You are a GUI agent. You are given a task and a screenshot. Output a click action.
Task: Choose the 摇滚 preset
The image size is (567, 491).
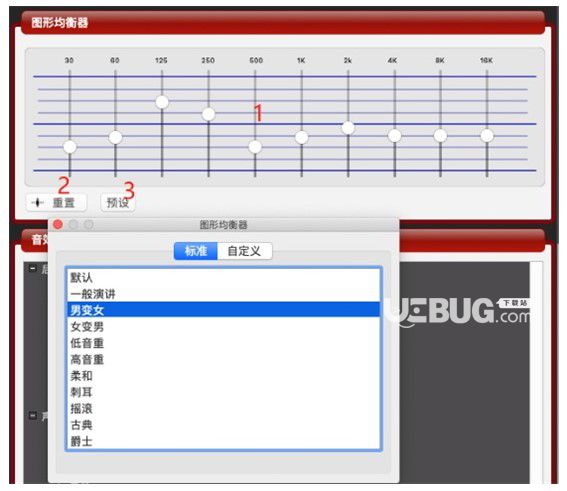click(x=223, y=408)
